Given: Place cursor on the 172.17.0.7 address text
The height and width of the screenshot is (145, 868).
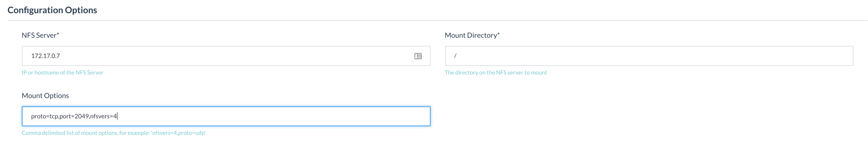Looking at the screenshot, I should point(46,56).
